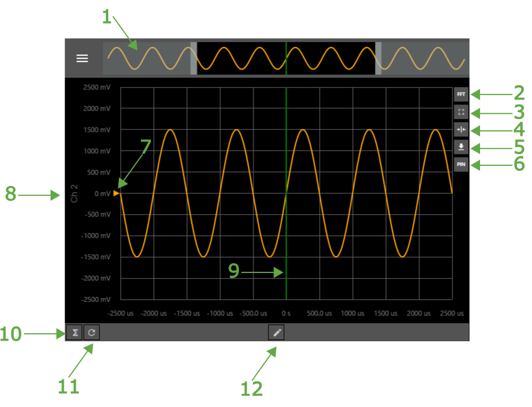The image size is (532, 407).
Task: Click the -2000 mV axis label
Action: (x=96, y=278)
